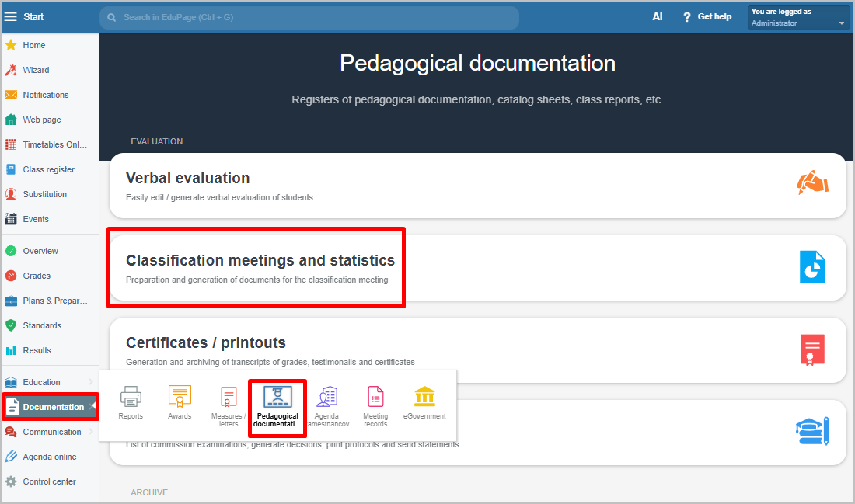The height and width of the screenshot is (504, 855).
Task: Open the Start hamburger menu
Action: [11, 16]
